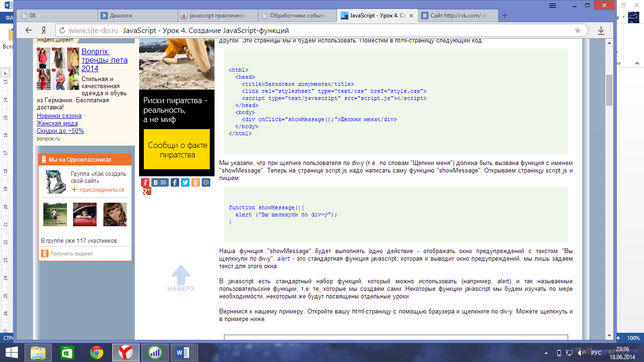Bookmark page with the star icon
Screen dimensions: 644x362
578,30
